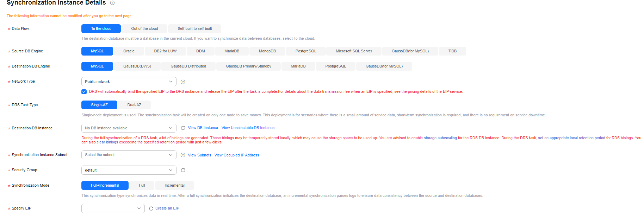Screen dimensions: 644x219
Task: Choose PostgreSQL as source DB engine
Action: 306,51
